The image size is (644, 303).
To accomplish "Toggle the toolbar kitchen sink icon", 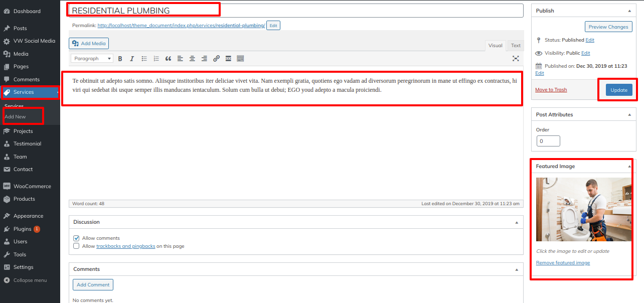I will click(240, 59).
